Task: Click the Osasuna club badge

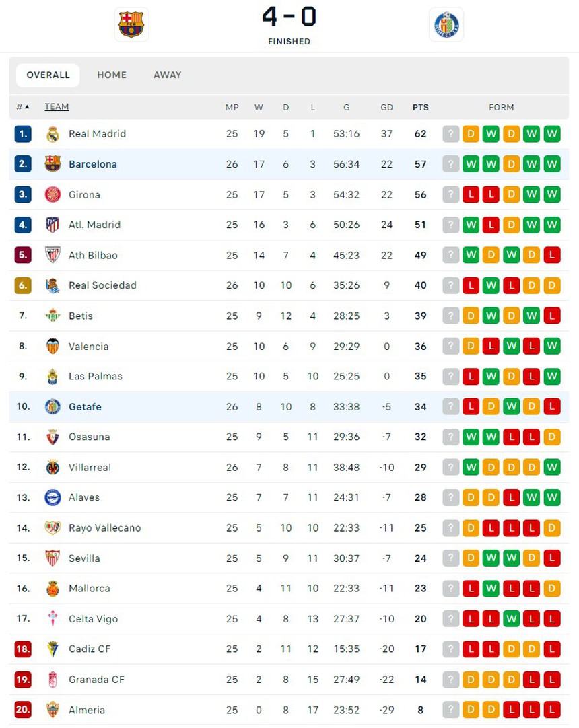Action: pos(53,437)
